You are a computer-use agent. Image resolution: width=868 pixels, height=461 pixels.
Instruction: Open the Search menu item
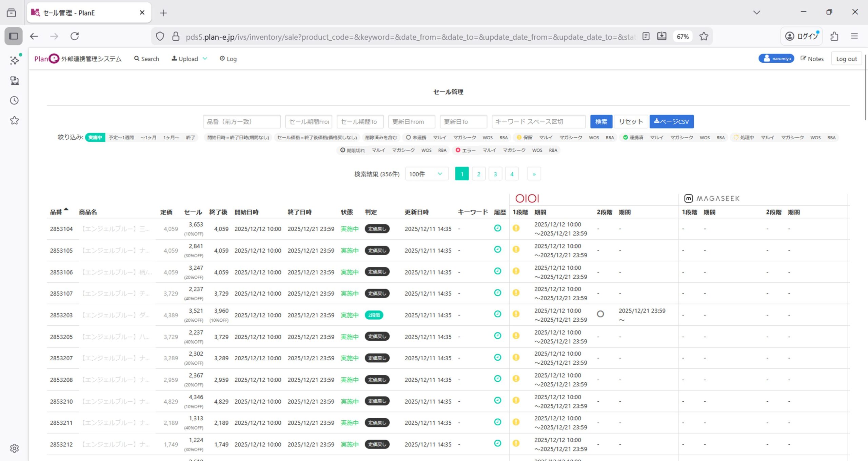click(146, 59)
